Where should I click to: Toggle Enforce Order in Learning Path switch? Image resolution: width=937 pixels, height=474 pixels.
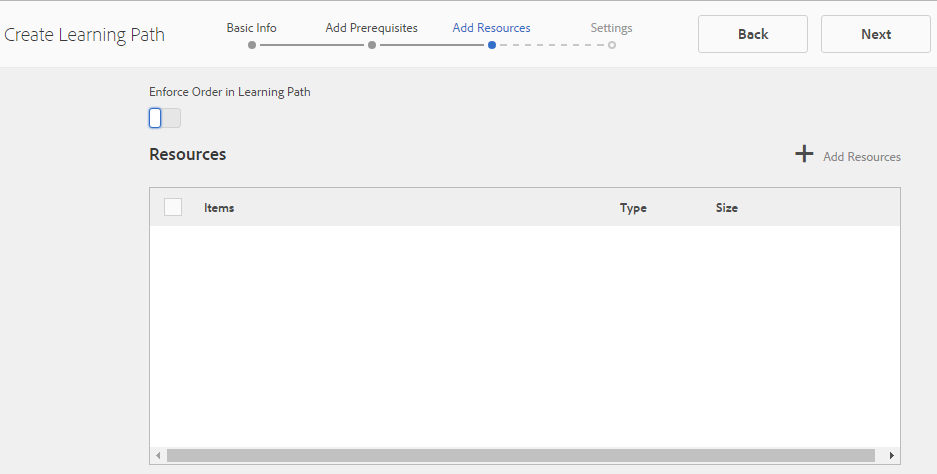[x=165, y=118]
